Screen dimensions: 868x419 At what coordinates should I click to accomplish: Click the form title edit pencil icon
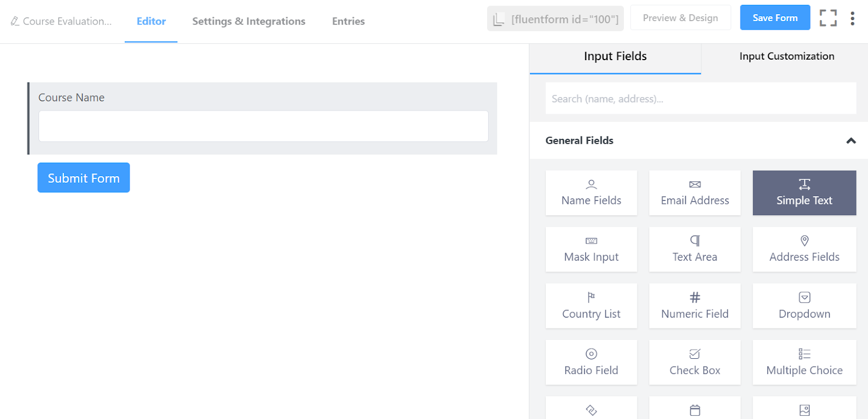click(15, 21)
